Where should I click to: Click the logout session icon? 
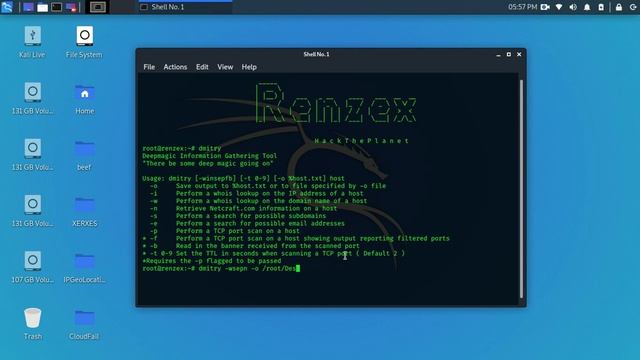(x=633, y=7)
